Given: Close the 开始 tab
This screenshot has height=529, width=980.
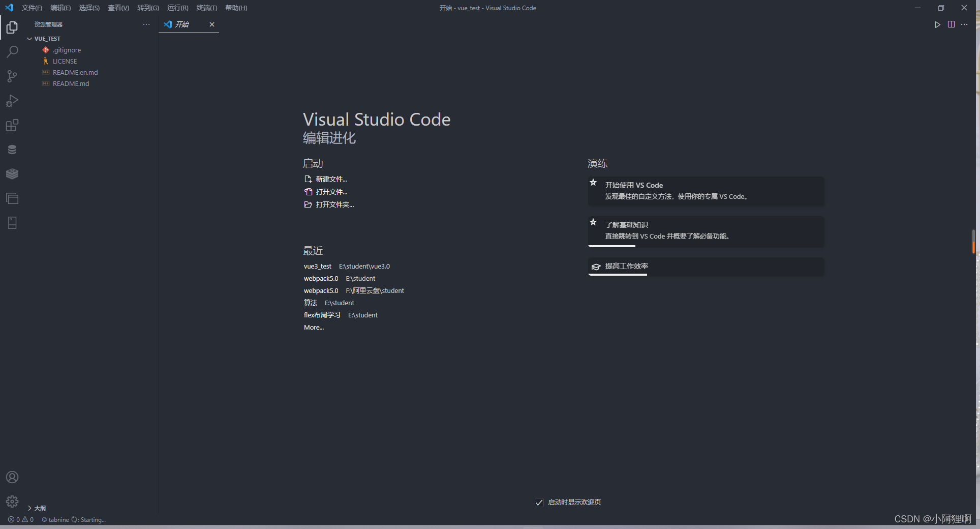Looking at the screenshot, I should 212,24.
